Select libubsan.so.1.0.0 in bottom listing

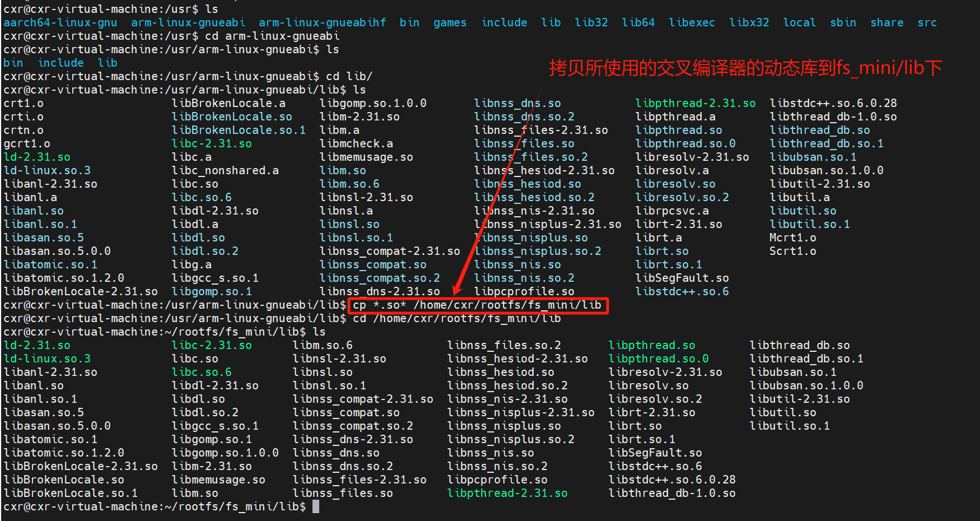806,385
